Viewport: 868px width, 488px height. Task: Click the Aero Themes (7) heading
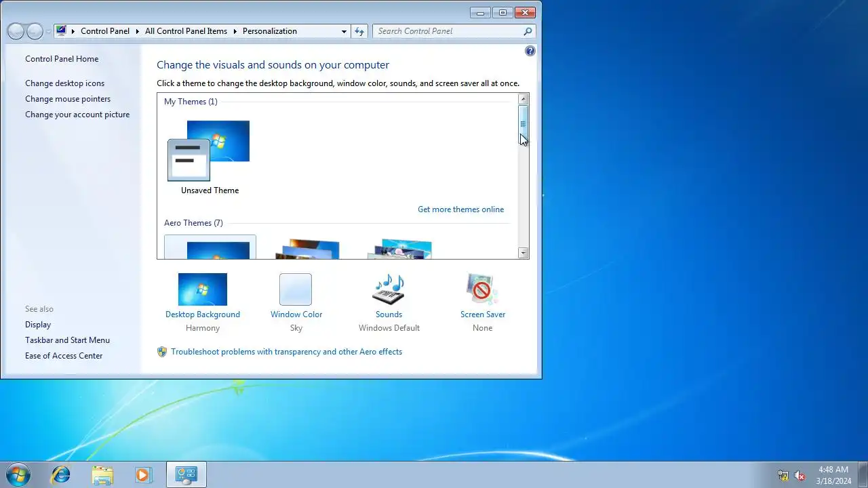click(x=193, y=223)
